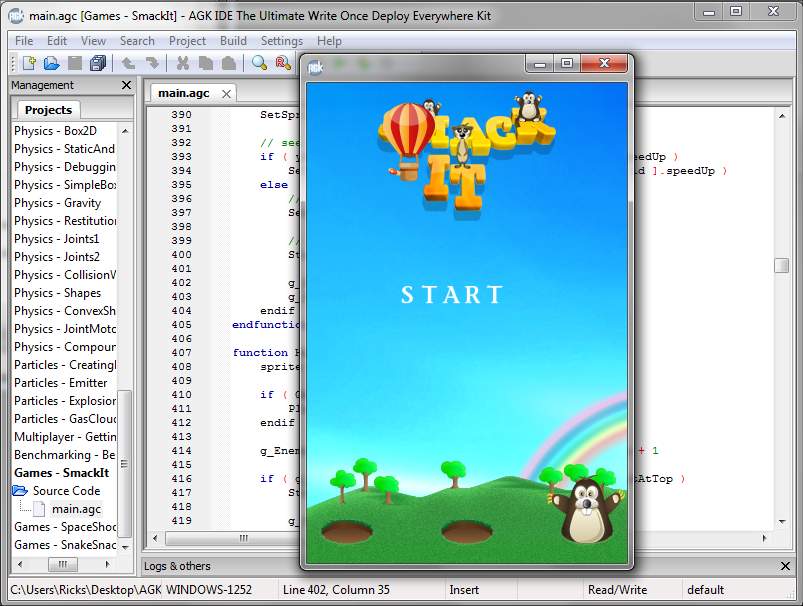The width and height of the screenshot is (803, 606).
Task: Switch to the Projects tab
Action: pos(48,110)
